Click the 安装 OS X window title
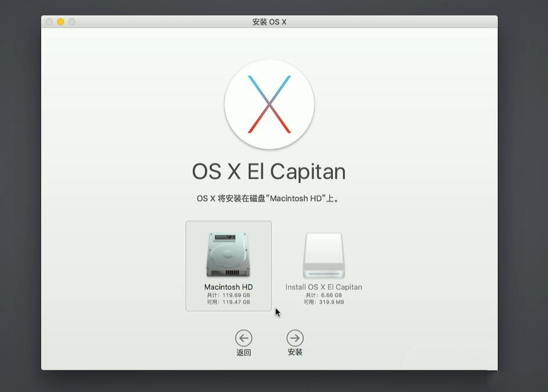This screenshot has height=392, width=548. (x=269, y=22)
